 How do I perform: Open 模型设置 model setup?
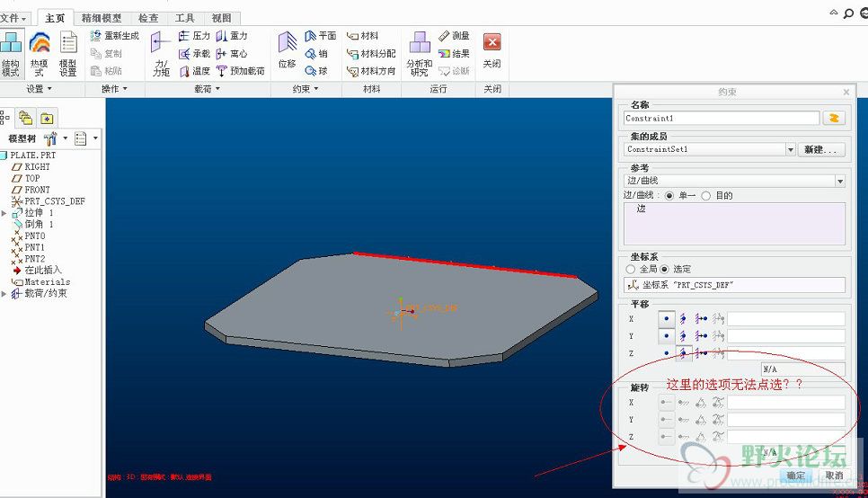(68, 53)
